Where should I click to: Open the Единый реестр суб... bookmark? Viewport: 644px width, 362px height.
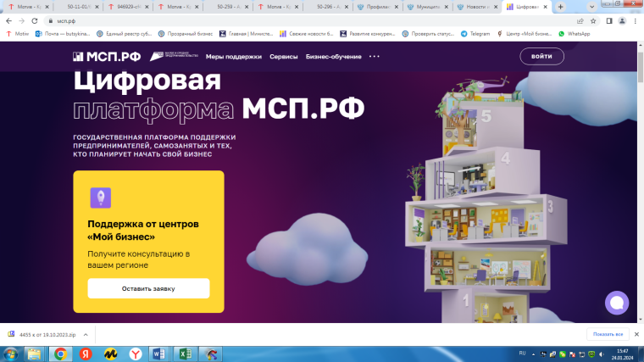tap(124, 34)
